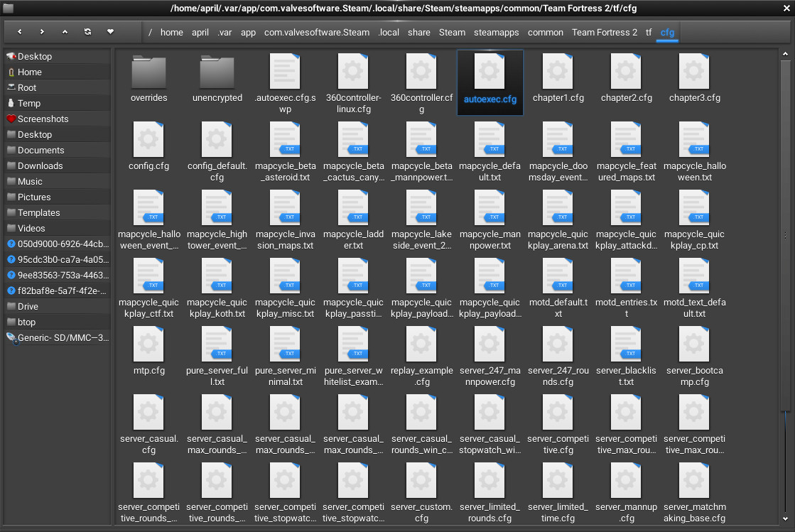The width and height of the screenshot is (795, 532).
Task: Select the 360controller.cfg file icon
Action: click(x=421, y=71)
